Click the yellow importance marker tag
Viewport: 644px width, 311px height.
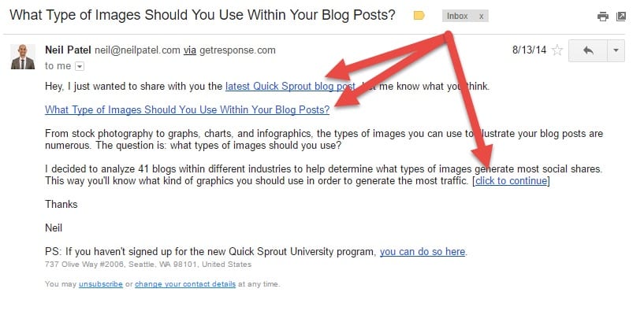pyautogui.click(x=419, y=16)
